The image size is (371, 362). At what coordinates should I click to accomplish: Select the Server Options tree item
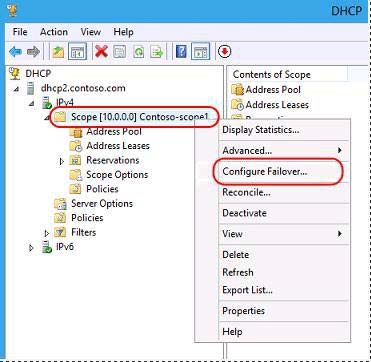pos(102,203)
